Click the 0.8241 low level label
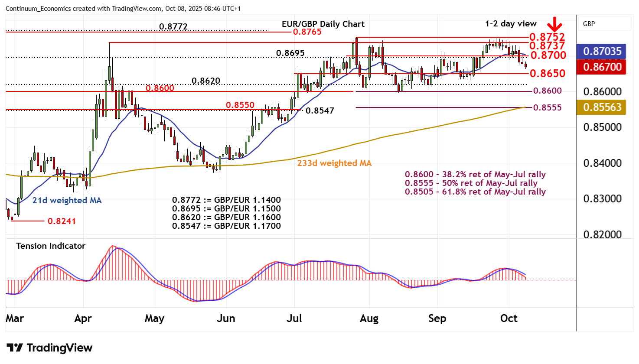 coord(62,221)
